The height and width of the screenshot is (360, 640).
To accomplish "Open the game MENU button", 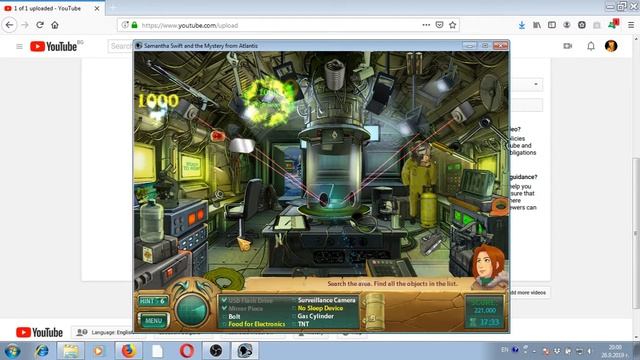I will point(153,320).
